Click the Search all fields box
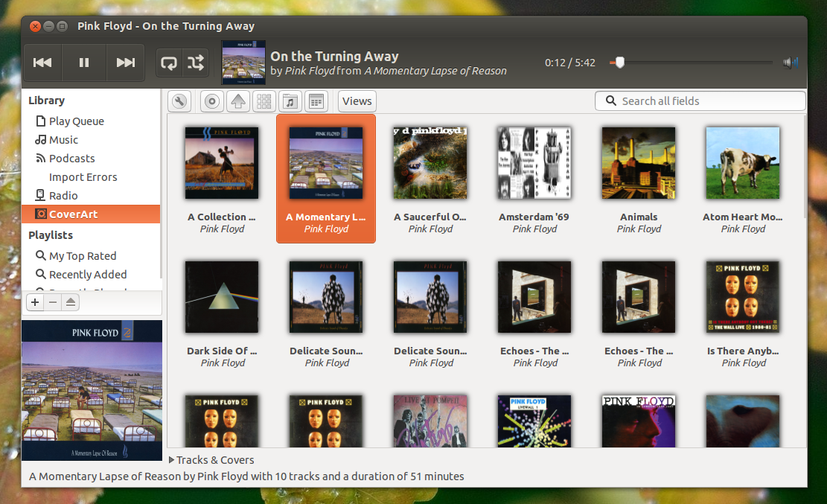827x504 pixels. pyautogui.click(x=700, y=101)
